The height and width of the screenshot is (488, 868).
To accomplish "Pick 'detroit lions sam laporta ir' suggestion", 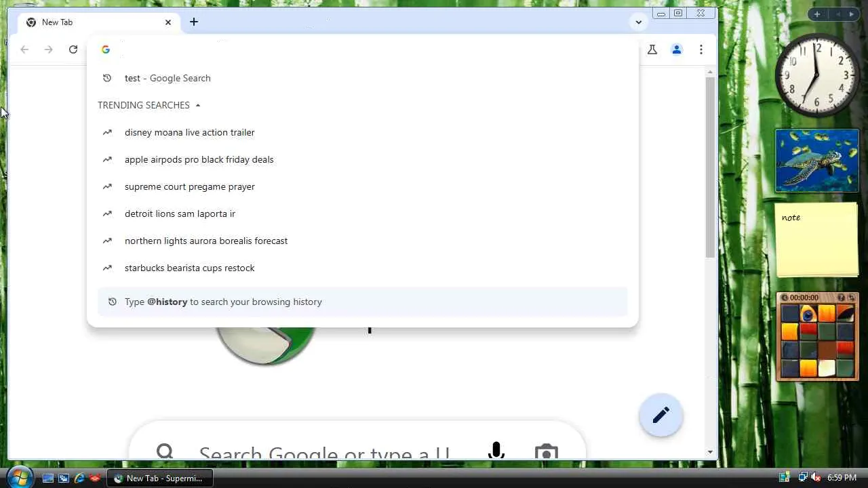I will [363, 213].
